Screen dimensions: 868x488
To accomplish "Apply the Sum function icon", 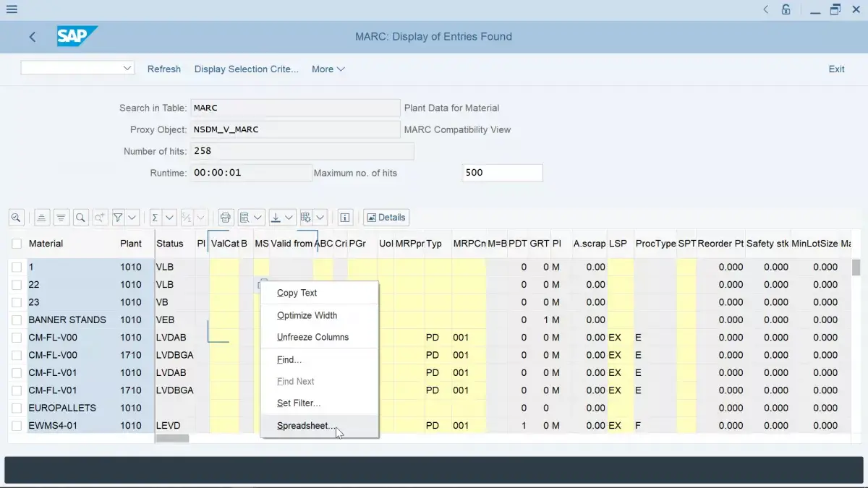I will pyautogui.click(x=156, y=217).
